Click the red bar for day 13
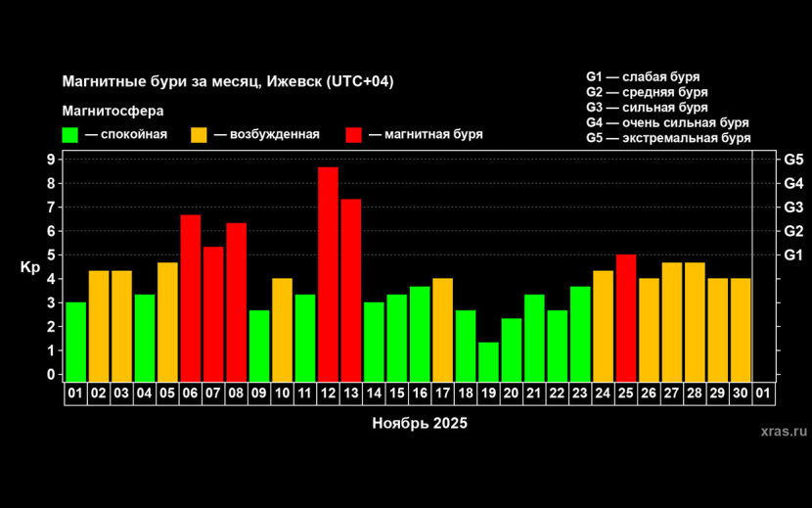The width and height of the screenshot is (812, 508). point(351,290)
